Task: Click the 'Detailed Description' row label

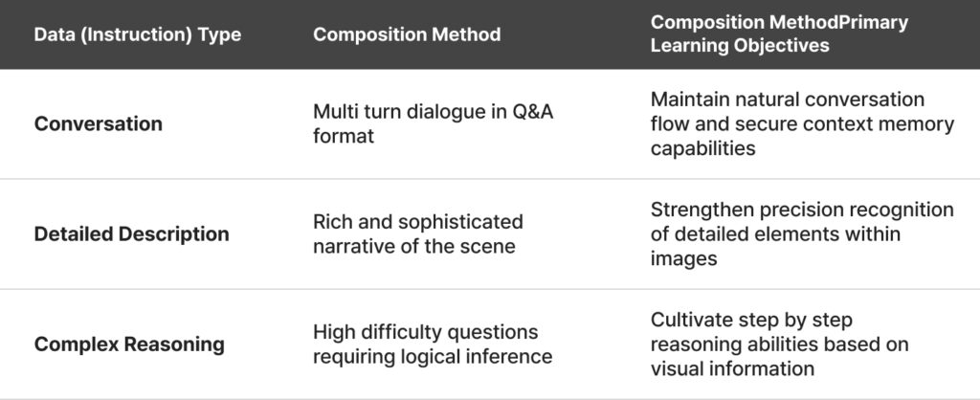Action: tap(132, 233)
